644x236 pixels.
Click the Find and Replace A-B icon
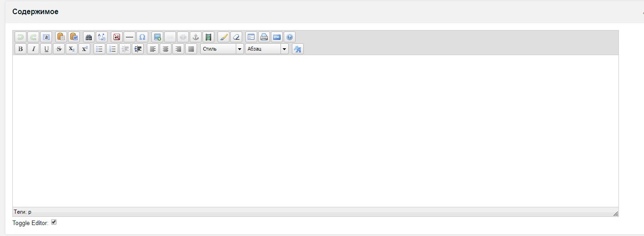[102, 37]
